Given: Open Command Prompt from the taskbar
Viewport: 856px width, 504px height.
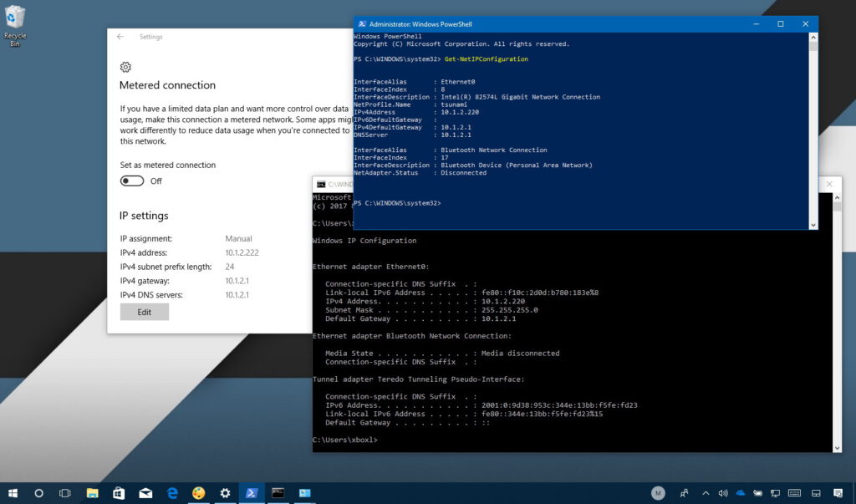Looking at the screenshot, I should [278, 493].
